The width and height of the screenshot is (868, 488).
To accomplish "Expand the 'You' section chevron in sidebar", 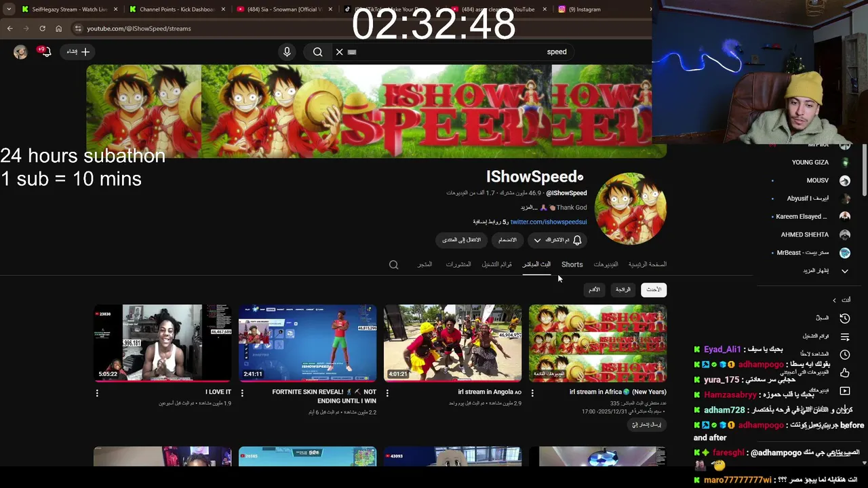I will click(x=835, y=300).
